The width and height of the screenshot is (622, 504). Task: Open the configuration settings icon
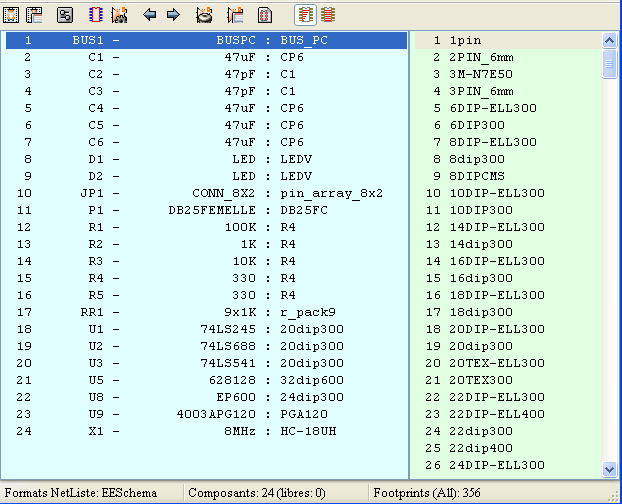click(65, 15)
